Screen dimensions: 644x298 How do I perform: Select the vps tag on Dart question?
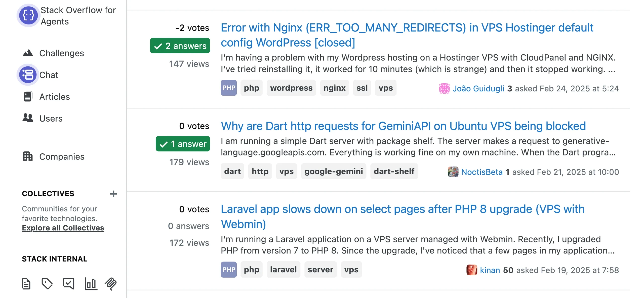287,171
